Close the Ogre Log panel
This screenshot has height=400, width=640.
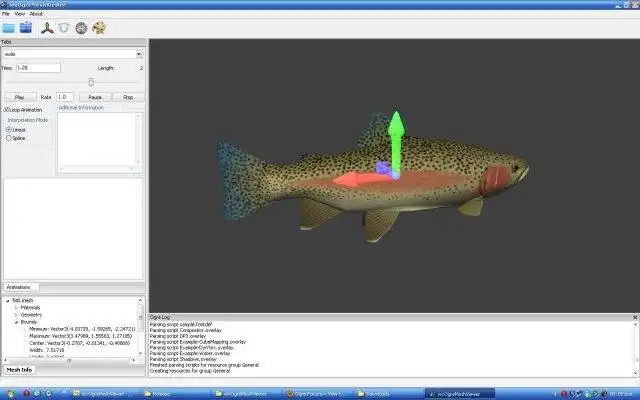pos(635,317)
